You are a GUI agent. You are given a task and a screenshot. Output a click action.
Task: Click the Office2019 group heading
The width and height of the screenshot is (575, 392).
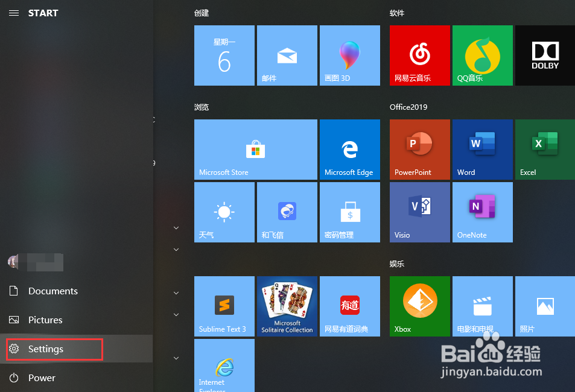click(408, 107)
